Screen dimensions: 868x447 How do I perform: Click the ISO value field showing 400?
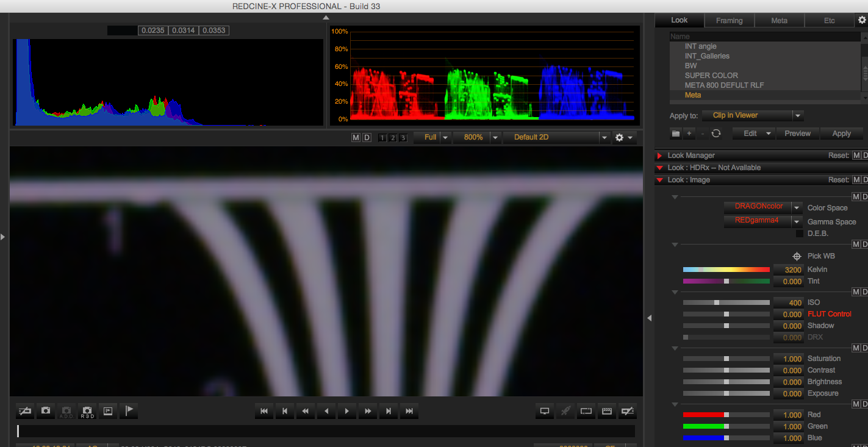pyautogui.click(x=789, y=302)
